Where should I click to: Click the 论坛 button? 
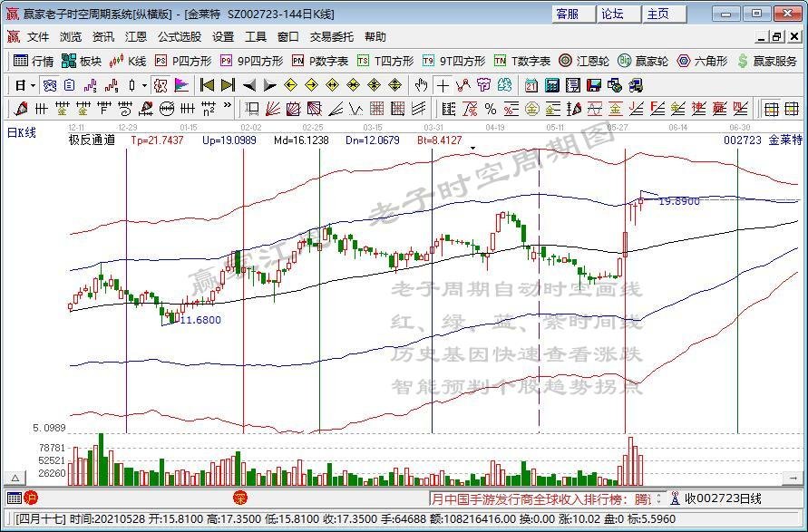[618, 14]
